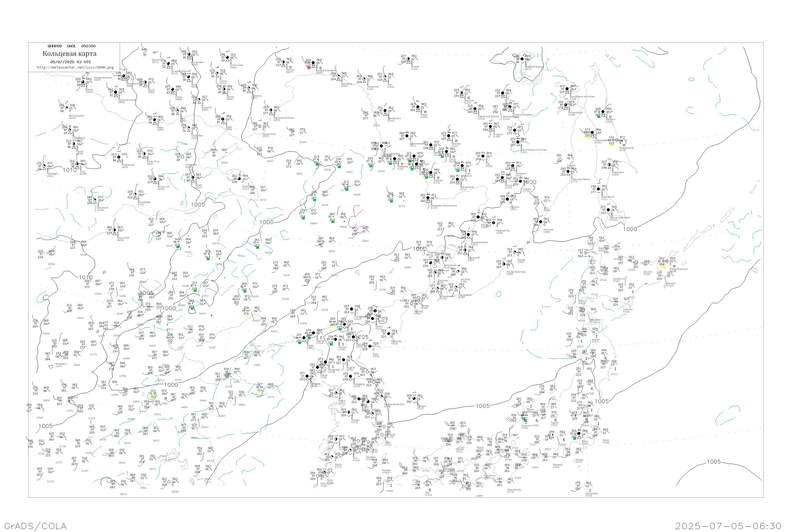Viewport: 798px width, 532px height.
Task: Click the Кяхта 30925 station label
Action: click(89, 91)
